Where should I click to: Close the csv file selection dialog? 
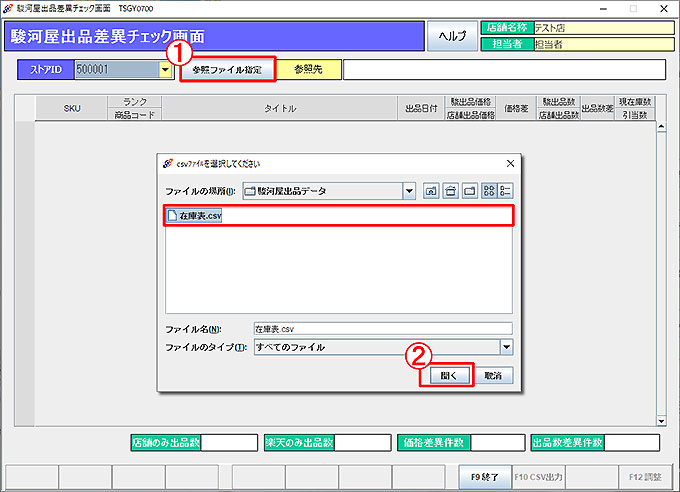click(x=510, y=164)
